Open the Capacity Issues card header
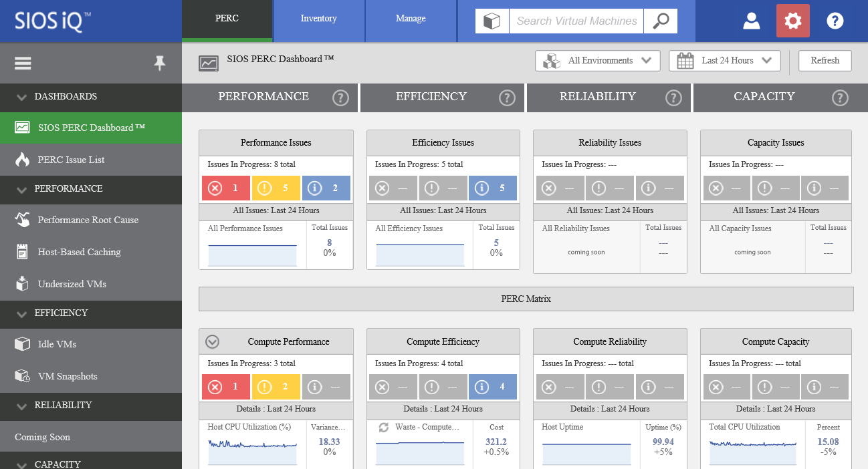This screenshot has width=868, height=469. [x=776, y=142]
